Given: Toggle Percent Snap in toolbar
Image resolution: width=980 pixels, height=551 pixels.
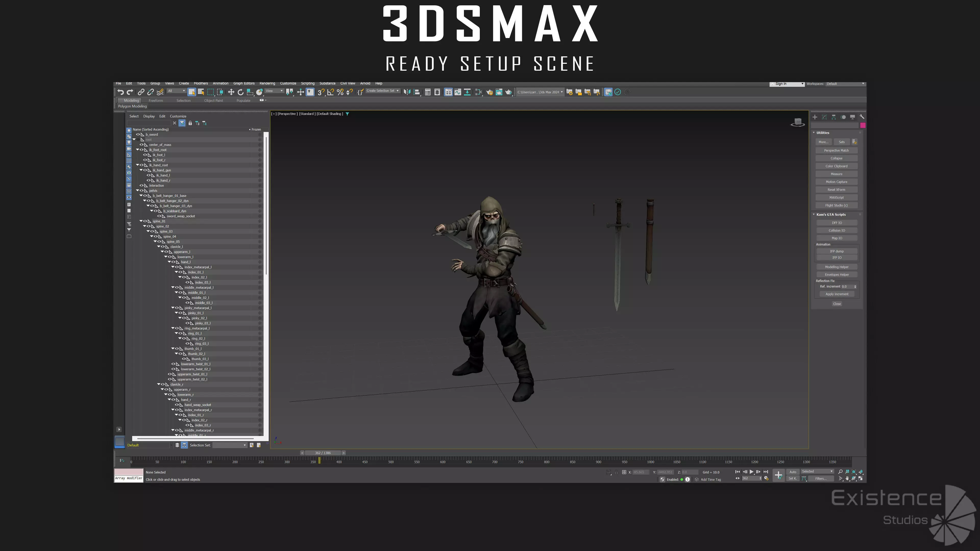Looking at the screenshot, I should tap(340, 92).
